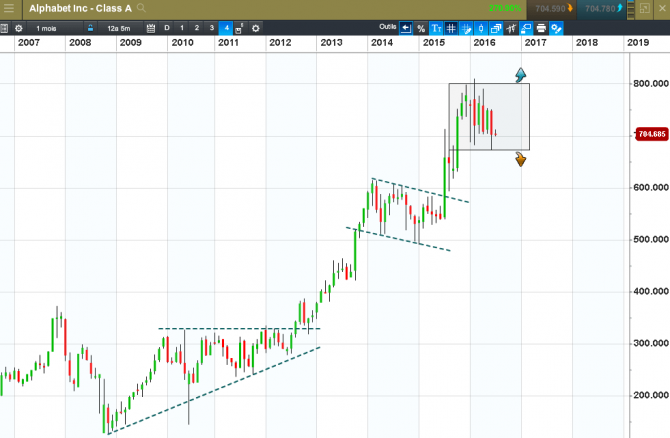The height and width of the screenshot is (438, 670).
Task: Click the 2016 year label
Action: [x=484, y=43]
